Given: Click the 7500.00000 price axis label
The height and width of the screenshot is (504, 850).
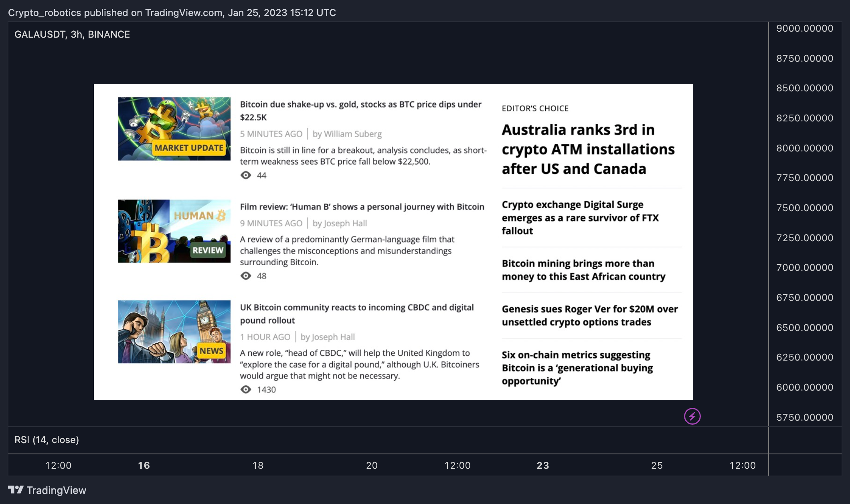Looking at the screenshot, I should click(805, 208).
